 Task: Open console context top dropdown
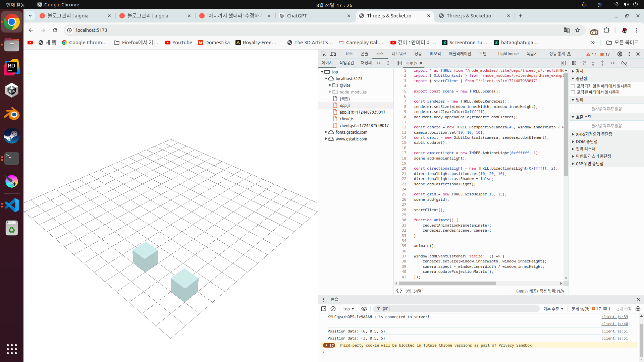(348, 309)
